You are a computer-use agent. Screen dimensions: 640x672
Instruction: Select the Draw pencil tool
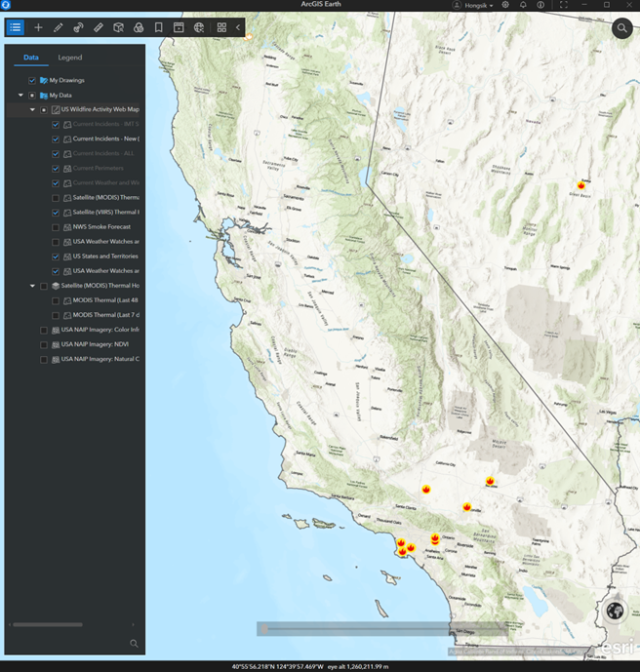[x=58, y=27]
